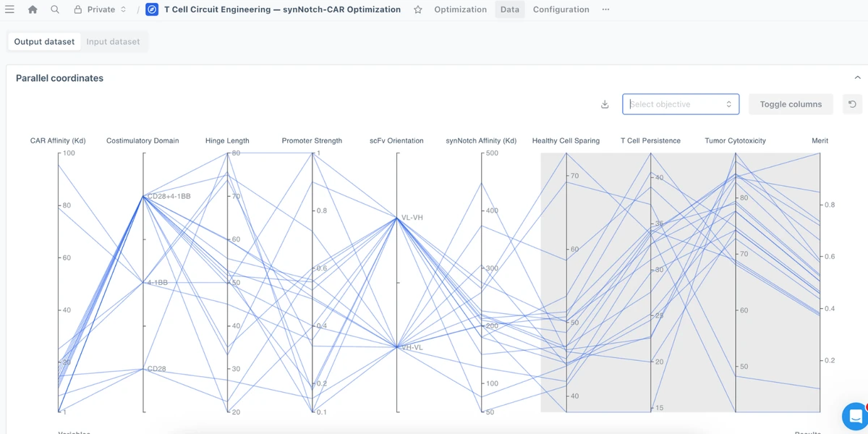The height and width of the screenshot is (434, 868).
Task: Reset the parallel coordinates plot
Action: [x=852, y=104]
